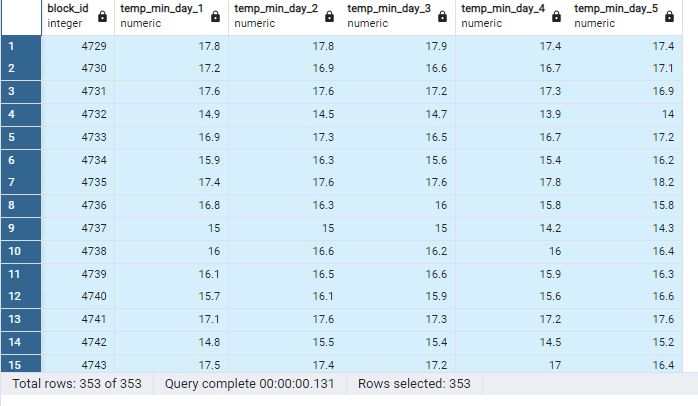Select the temp_min_day_1 column header
This screenshot has width=698, height=406.
tap(171, 17)
